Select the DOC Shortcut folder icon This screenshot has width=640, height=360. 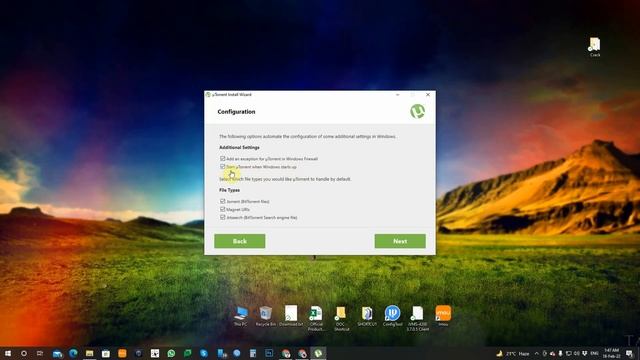point(341,318)
